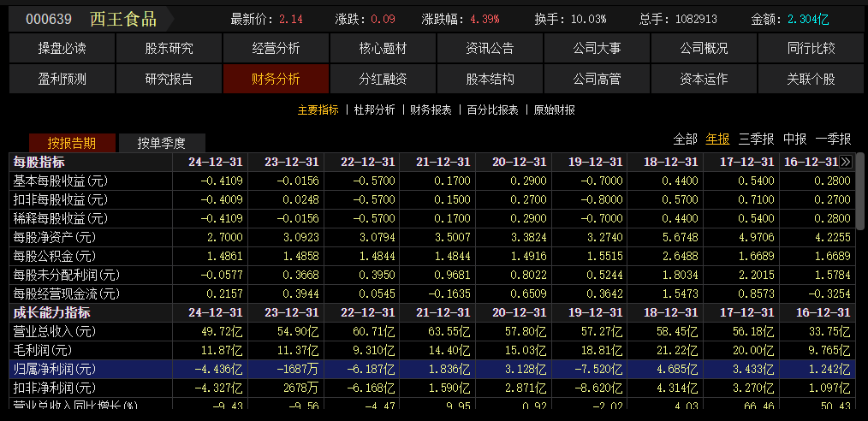Select the 每股经营现金流(元) row label
The width and height of the screenshot is (868, 421).
pyautogui.click(x=67, y=294)
